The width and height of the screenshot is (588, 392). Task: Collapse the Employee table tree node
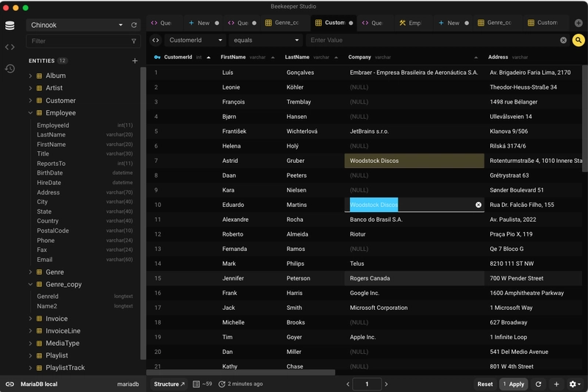(x=30, y=113)
